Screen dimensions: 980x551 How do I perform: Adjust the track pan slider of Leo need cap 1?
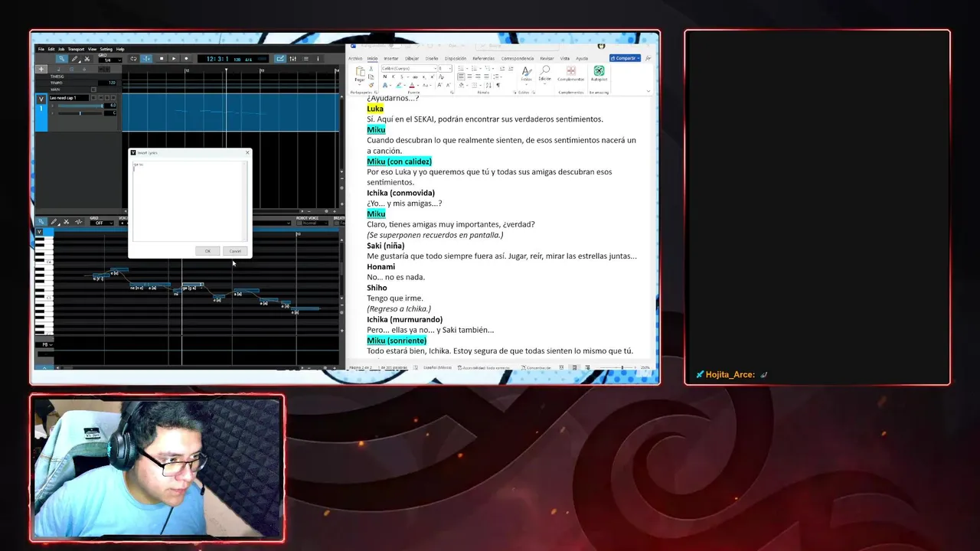pyautogui.click(x=80, y=113)
